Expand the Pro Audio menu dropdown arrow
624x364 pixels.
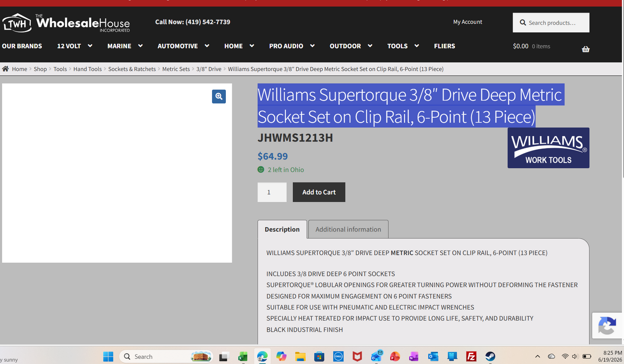[x=312, y=46]
